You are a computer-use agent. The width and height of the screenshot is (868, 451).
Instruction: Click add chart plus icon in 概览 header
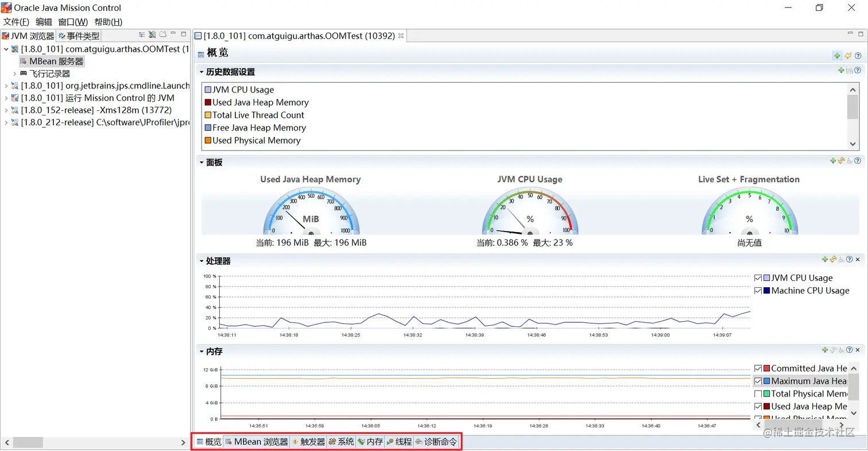838,56
